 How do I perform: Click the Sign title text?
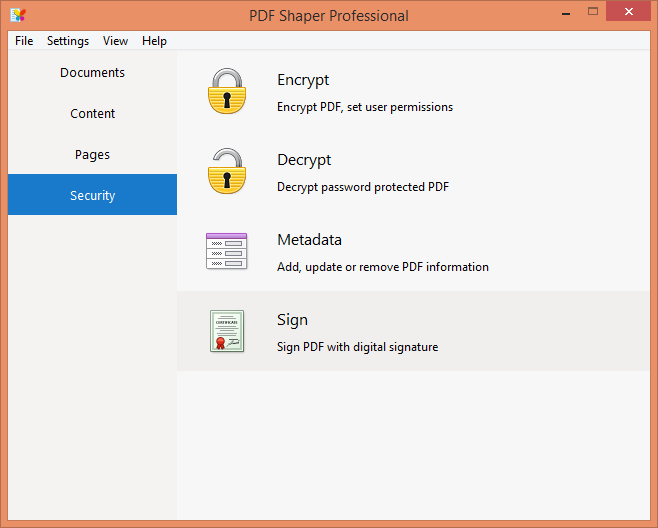pos(292,320)
